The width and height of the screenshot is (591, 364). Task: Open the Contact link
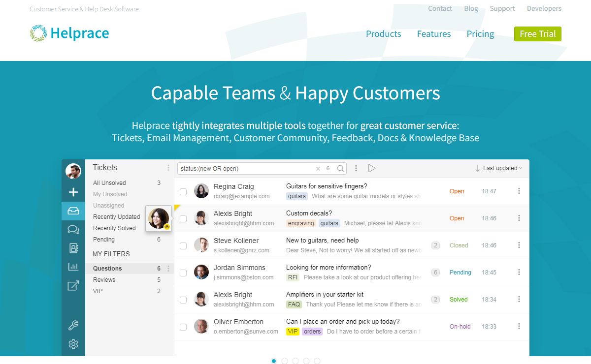[440, 9]
